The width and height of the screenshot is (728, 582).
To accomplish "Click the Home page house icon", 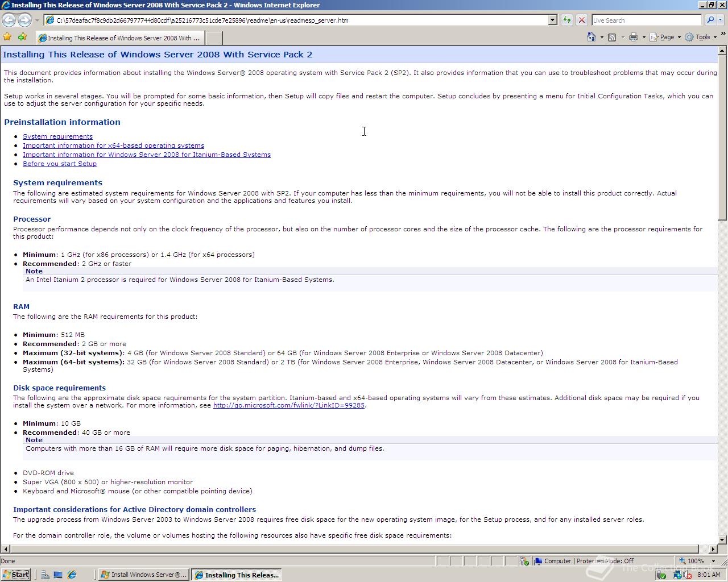I will tap(591, 37).
